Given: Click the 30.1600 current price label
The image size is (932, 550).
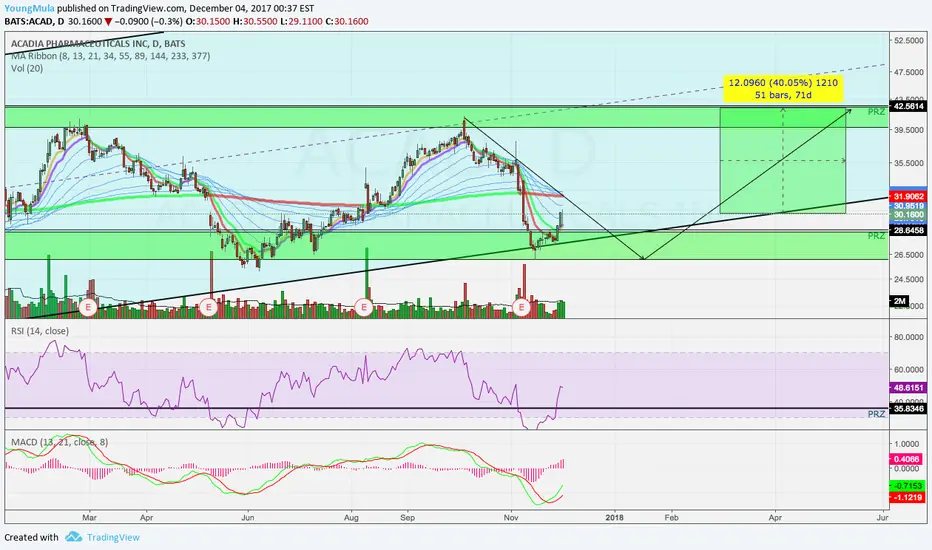Looking at the screenshot, I should click(x=908, y=214).
